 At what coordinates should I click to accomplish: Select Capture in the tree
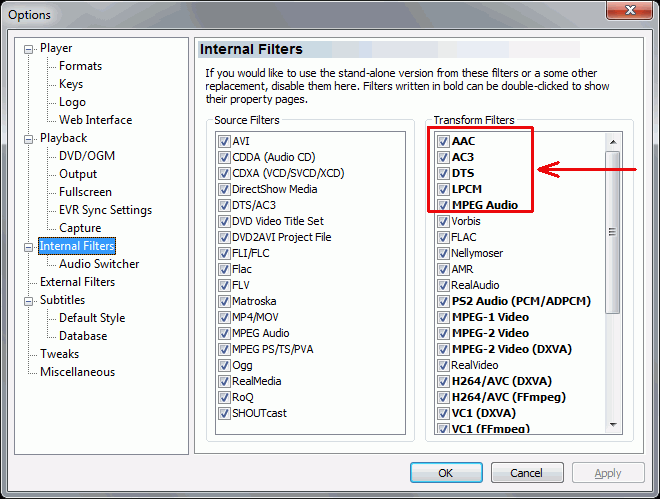(80, 228)
